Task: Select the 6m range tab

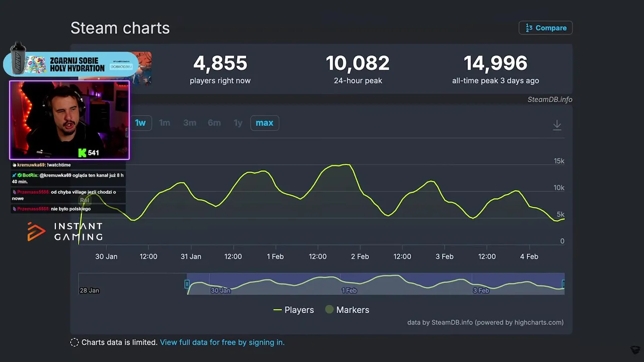Action: [214, 123]
